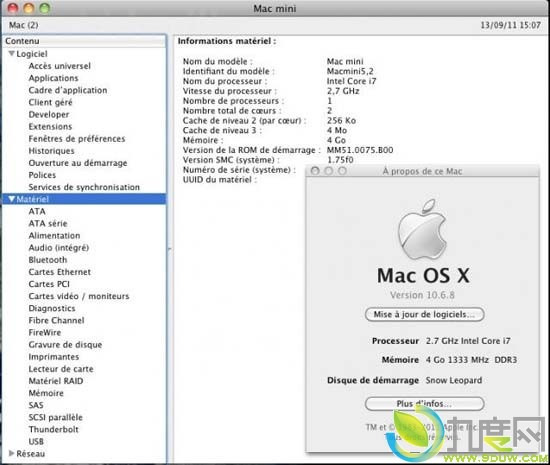Select Fenêtres de préférences

pyautogui.click(x=77, y=139)
